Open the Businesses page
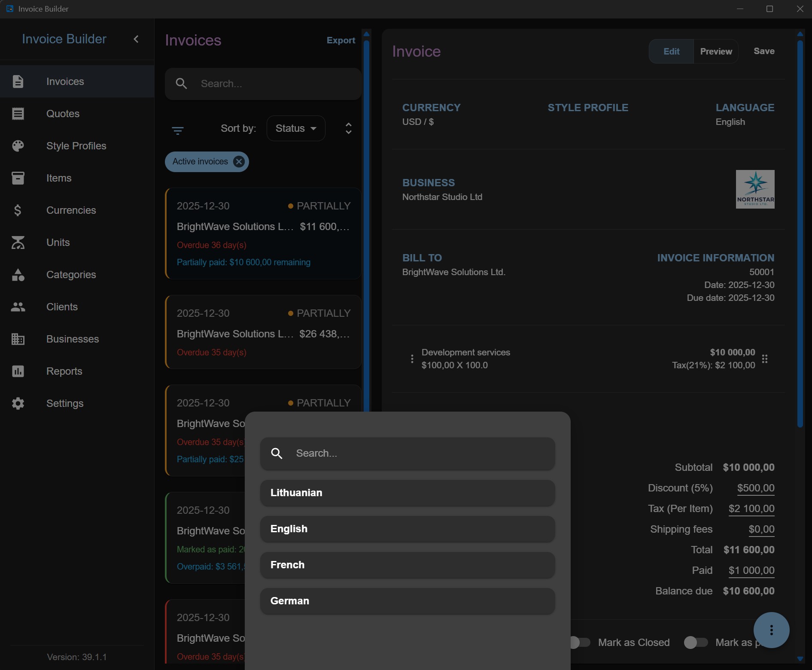 coord(77,339)
